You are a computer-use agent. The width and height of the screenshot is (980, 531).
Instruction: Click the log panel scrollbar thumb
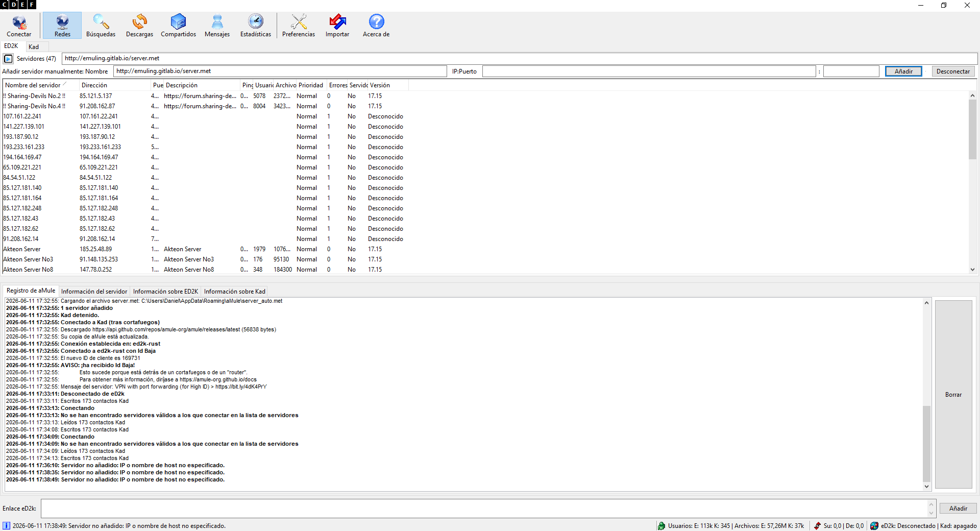(926, 444)
